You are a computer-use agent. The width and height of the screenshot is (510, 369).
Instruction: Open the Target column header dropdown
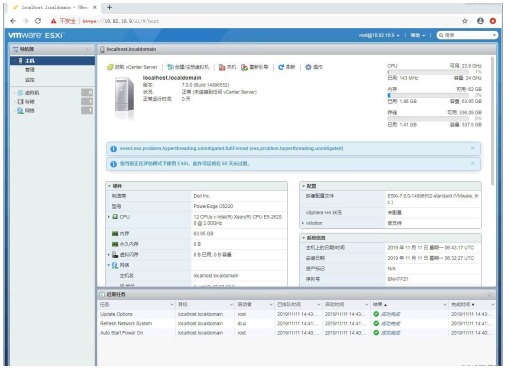pyautogui.click(x=231, y=304)
